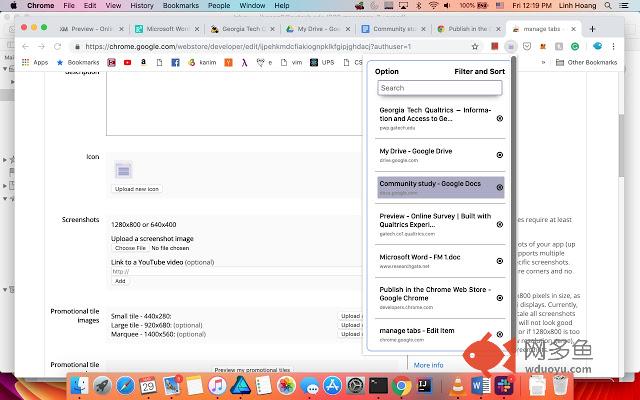Screen dimensions: 640x400
Task: Open Safari from the Dock
Action: point(125,385)
